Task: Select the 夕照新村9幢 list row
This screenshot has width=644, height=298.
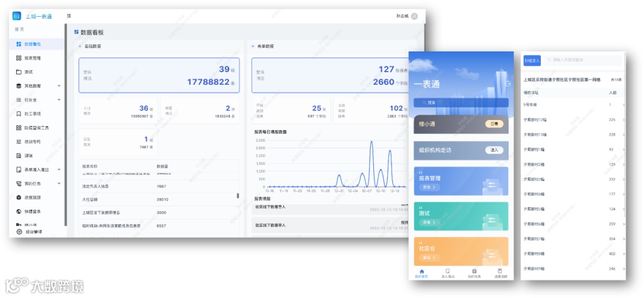Action: click(574, 268)
